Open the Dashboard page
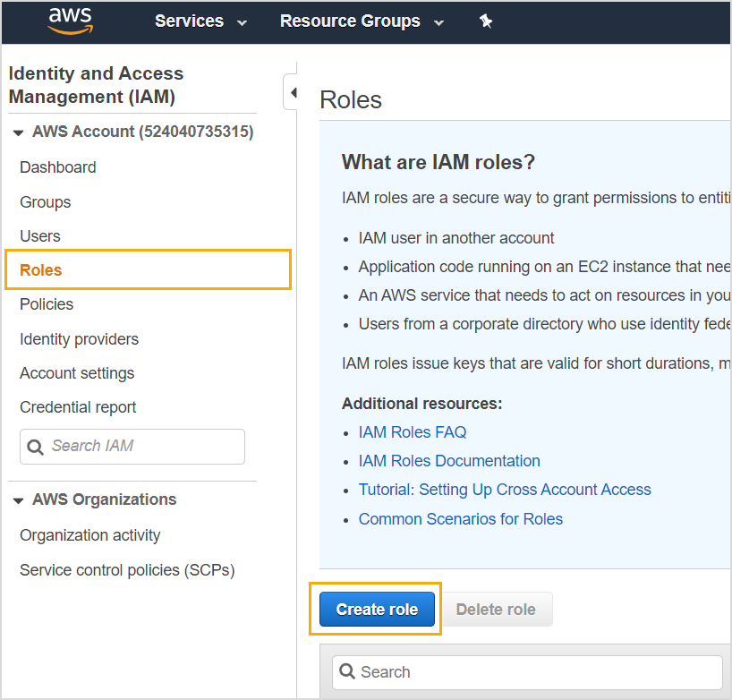The height and width of the screenshot is (700, 732). 58,167
